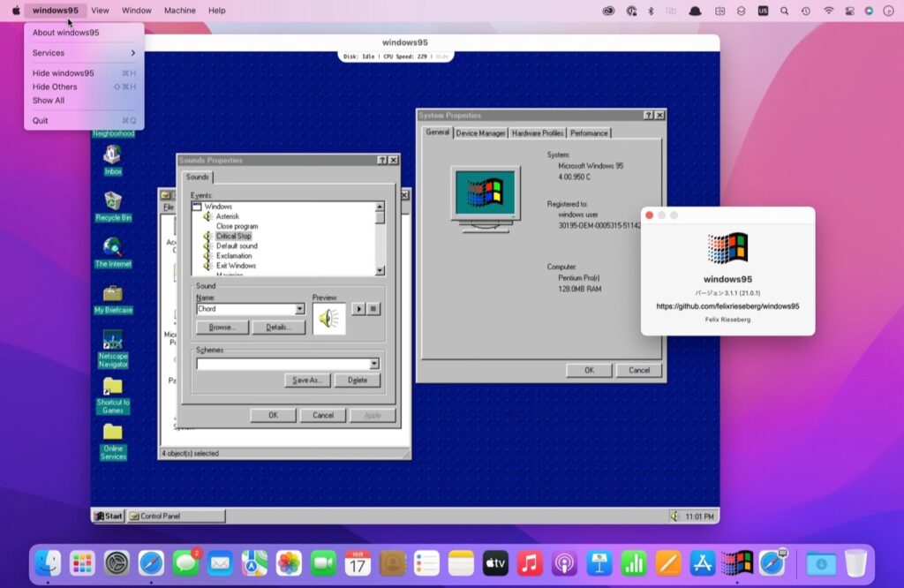
Task: Click the events list scrollbar down arrow
Action: pyautogui.click(x=382, y=270)
